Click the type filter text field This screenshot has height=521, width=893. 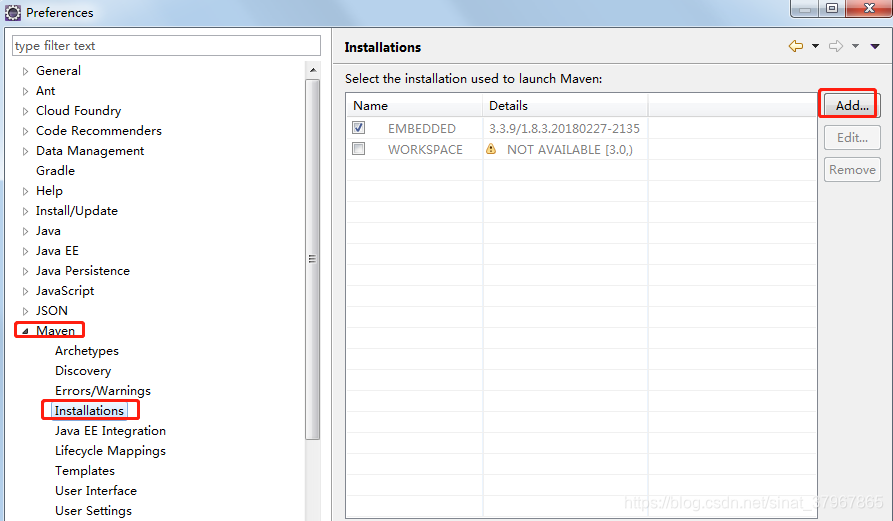166,46
